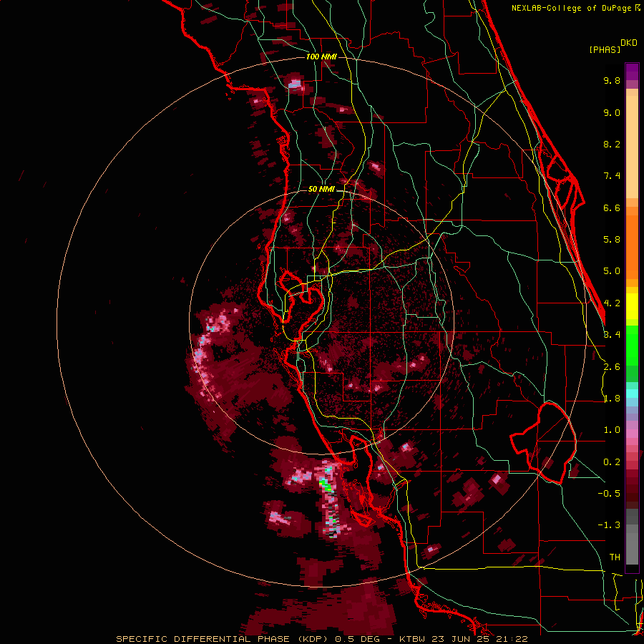This screenshot has height=644, width=644.
Task: Click the 0.2 legend value
Action: pyautogui.click(x=612, y=462)
